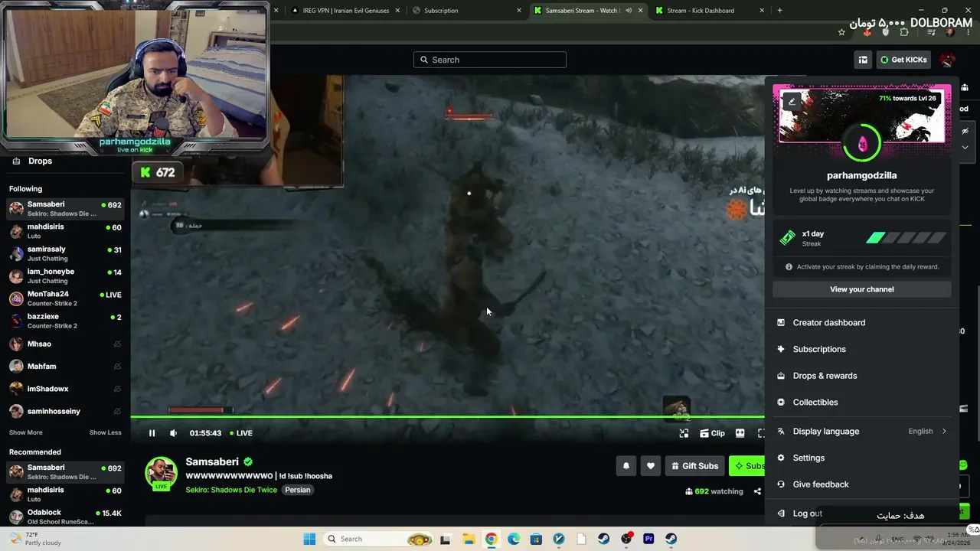This screenshot has width=980, height=551.
Task: Open picture-in-picture from the player controls
Action: 684,433
